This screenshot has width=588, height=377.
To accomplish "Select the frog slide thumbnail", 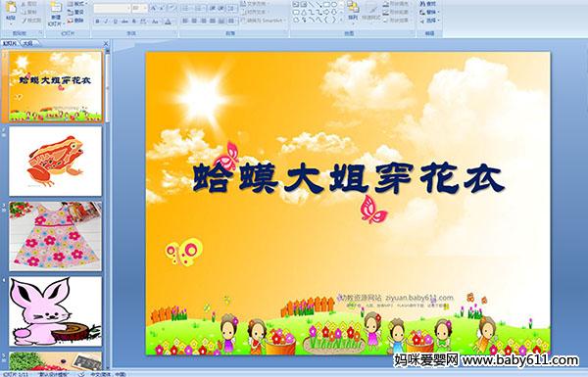I will pos(56,162).
